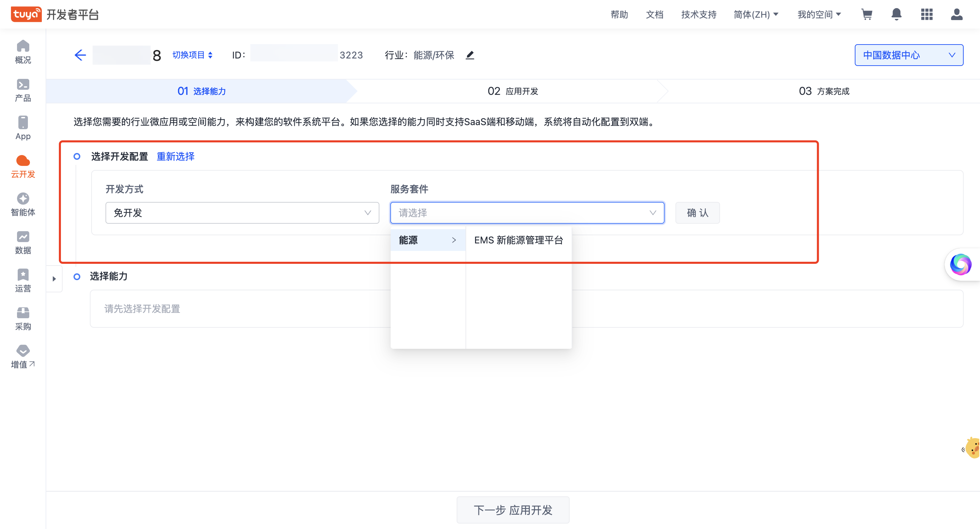Open the apps grid icon
980x529 pixels.
pos(926,14)
